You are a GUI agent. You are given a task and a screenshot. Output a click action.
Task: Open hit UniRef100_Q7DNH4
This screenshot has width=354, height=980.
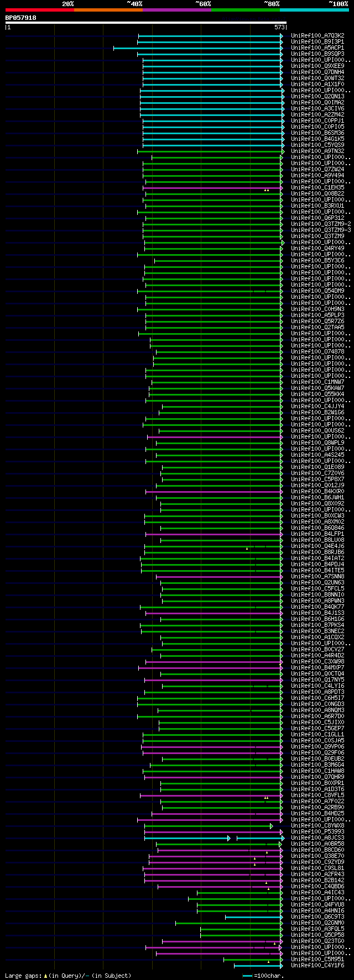[x=317, y=72]
